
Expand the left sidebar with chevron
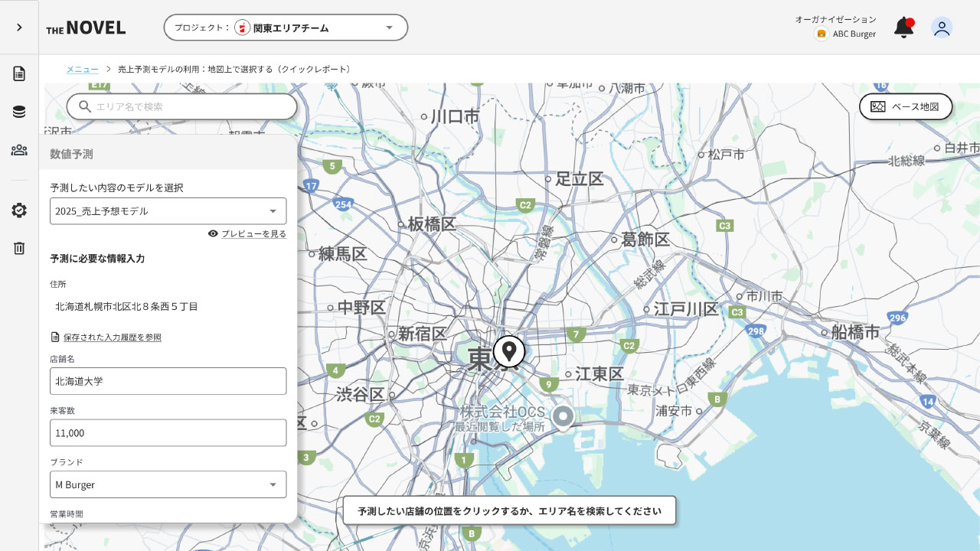pos(19,27)
